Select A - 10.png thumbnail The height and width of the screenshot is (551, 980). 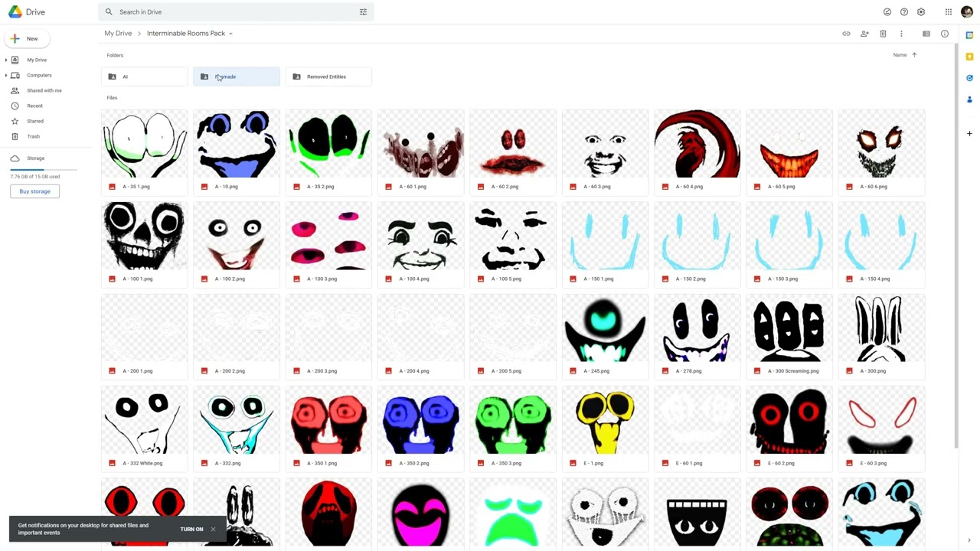(237, 144)
